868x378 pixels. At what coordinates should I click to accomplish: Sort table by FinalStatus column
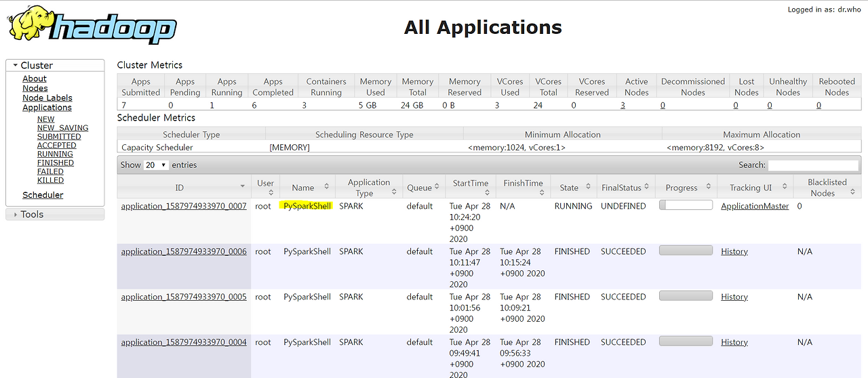tap(626, 188)
